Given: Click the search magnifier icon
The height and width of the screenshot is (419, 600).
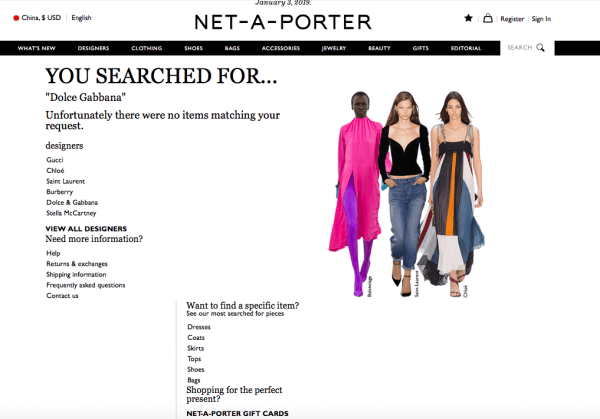Looking at the screenshot, I should point(540,47).
